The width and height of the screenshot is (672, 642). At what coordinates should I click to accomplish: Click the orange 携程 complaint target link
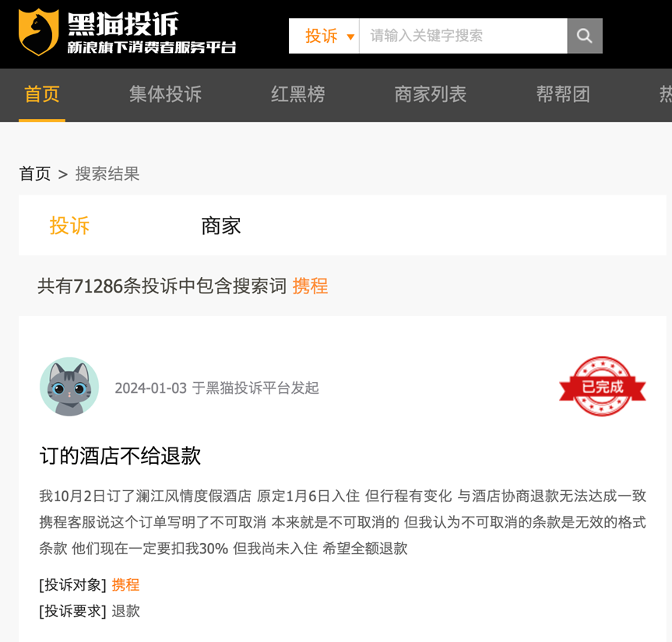click(125, 584)
